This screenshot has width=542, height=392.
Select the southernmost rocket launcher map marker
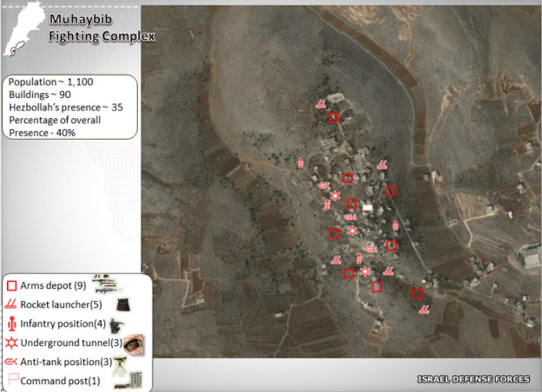pyautogui.click(x=424, y=309)
